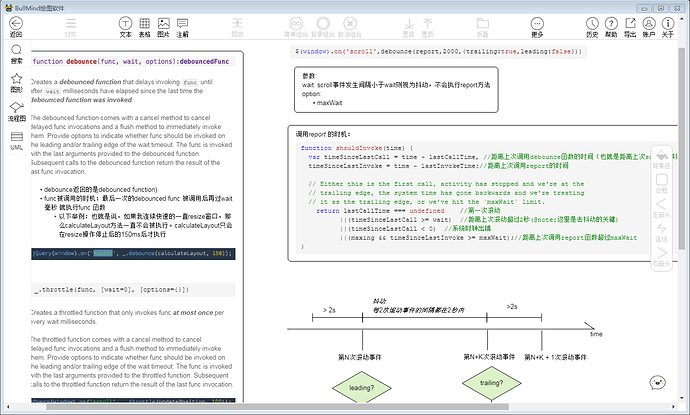The image size is (690, 415).
Task: Add an annotation with 注解 icon
Action: click(182, 27)
